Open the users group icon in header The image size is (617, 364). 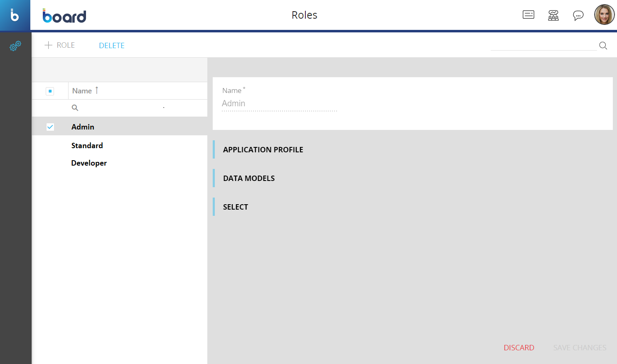pyautogui.click(x=553, y=15)
